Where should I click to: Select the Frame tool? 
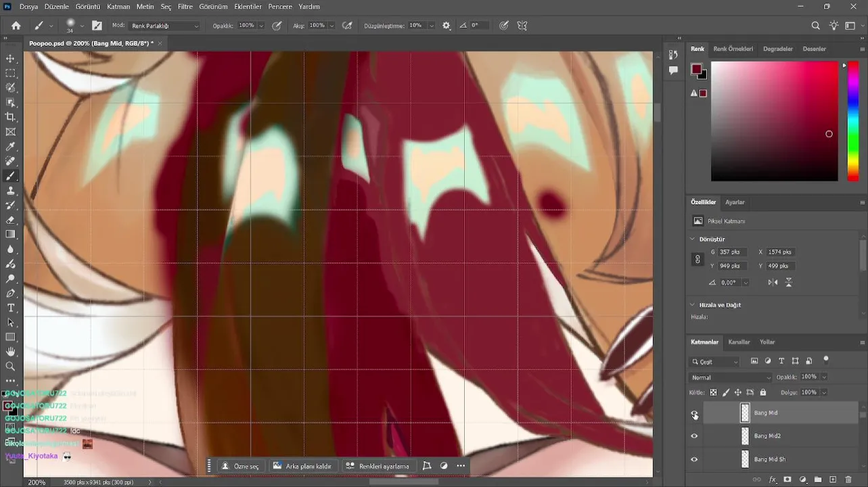point(11,132)
